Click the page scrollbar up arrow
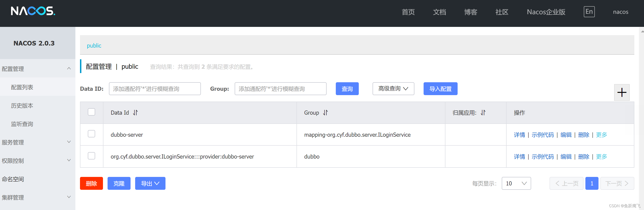644x210 pixels. pyautogui.click(x=642, y=31)
